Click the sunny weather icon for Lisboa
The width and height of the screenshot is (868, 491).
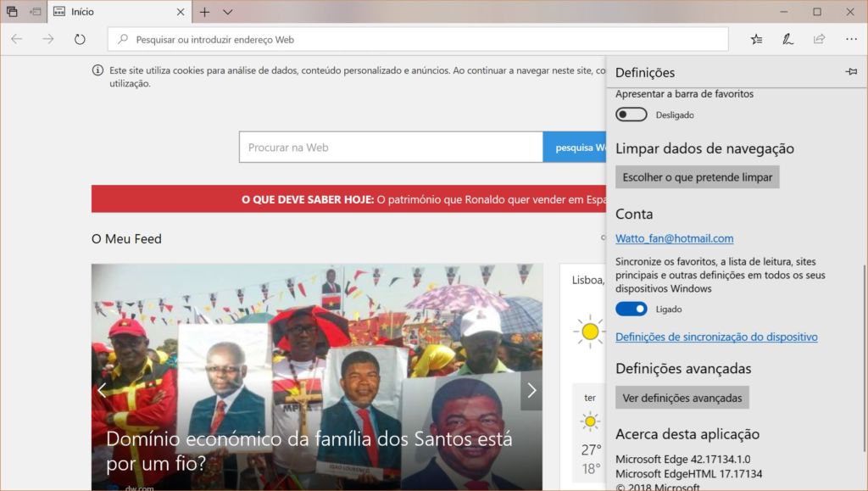pos(590,332)
